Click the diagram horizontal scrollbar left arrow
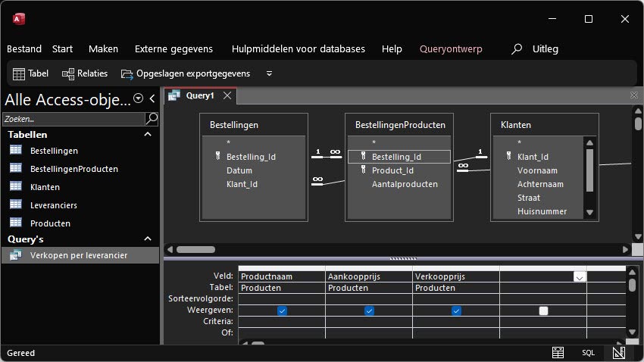Viewport: 644px width, 362px height. click(x=170, y=250)
